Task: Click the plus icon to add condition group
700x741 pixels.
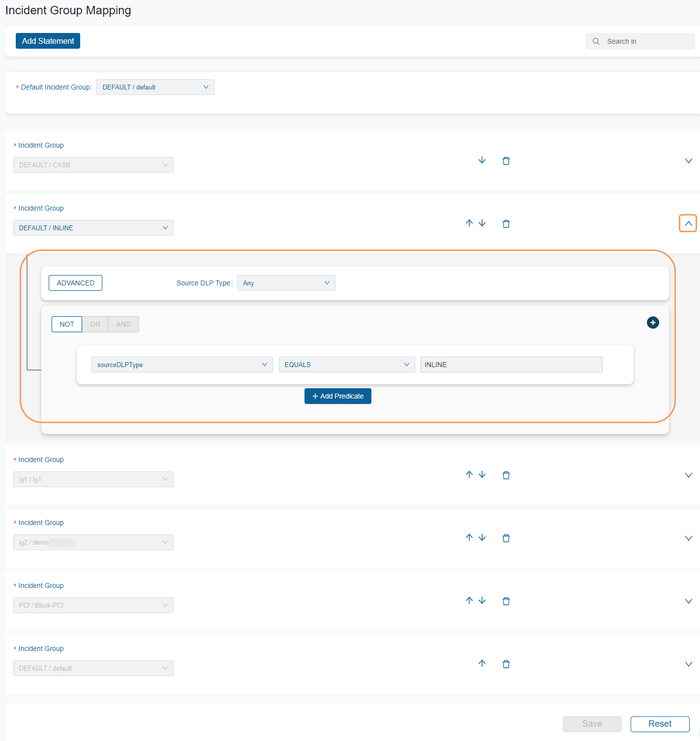Action: pyautogui.click(x=653, y=323)
